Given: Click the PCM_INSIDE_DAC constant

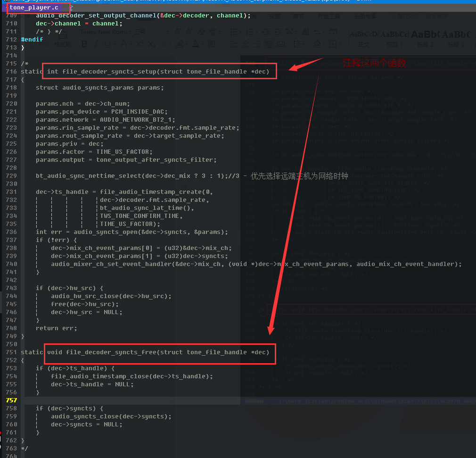Looking at the screenshot, I should [138, 112].
